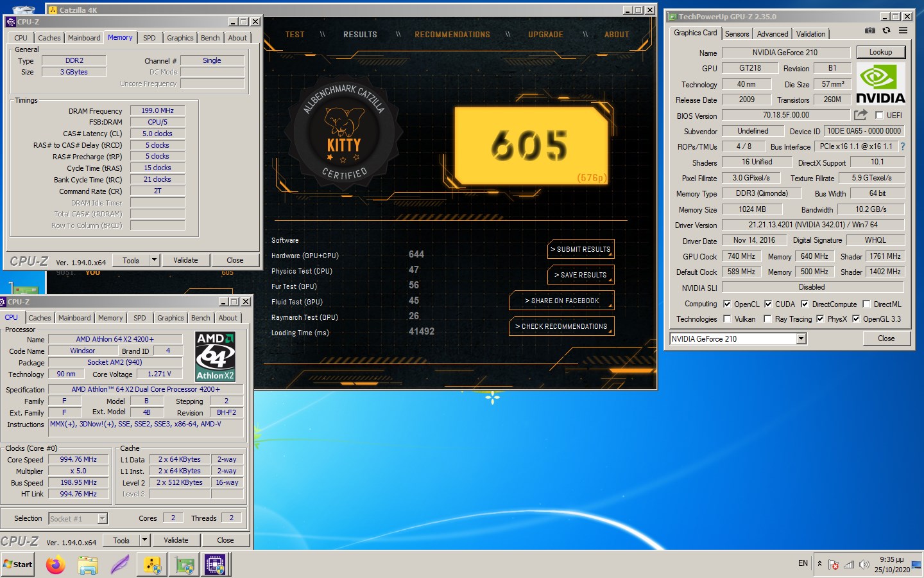The width and height of the screenshot is (924, 578).
Task: Click the BIOS export share icon
Action: pos(860,115)
